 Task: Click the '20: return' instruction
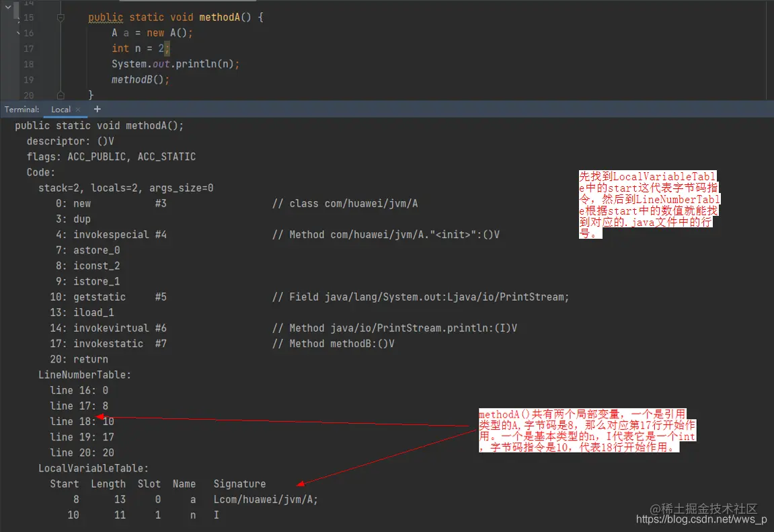(x=79, y=359)
